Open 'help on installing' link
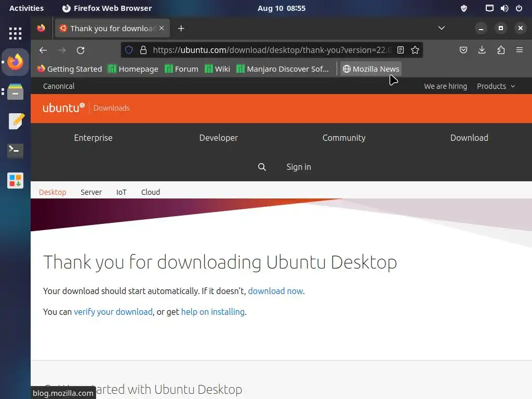This screenshot has width=532, height=399. pos(212,312)
